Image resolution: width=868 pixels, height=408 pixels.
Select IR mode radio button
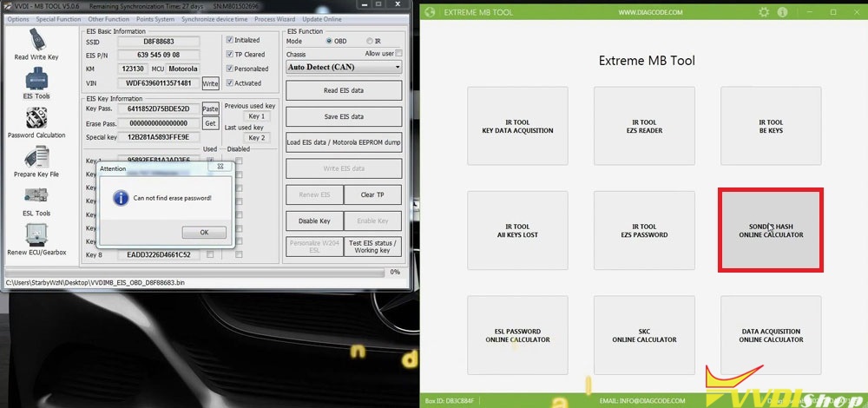369,41
